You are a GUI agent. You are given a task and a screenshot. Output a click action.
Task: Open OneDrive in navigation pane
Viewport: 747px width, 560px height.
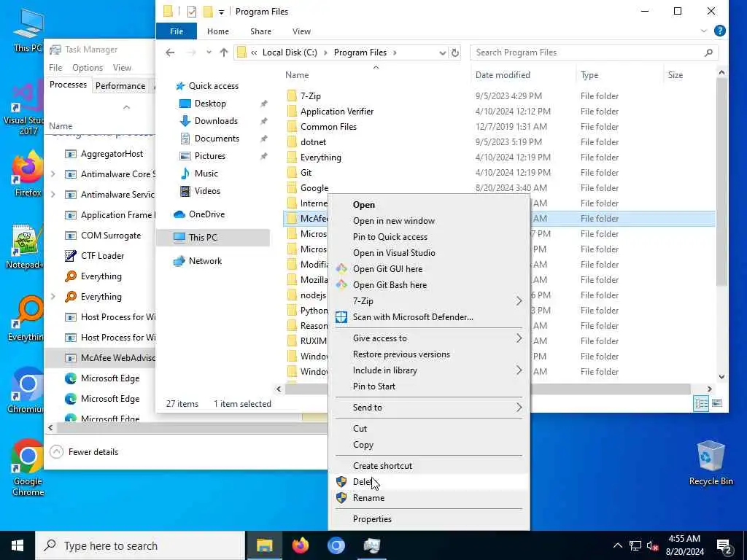point(206,214)
